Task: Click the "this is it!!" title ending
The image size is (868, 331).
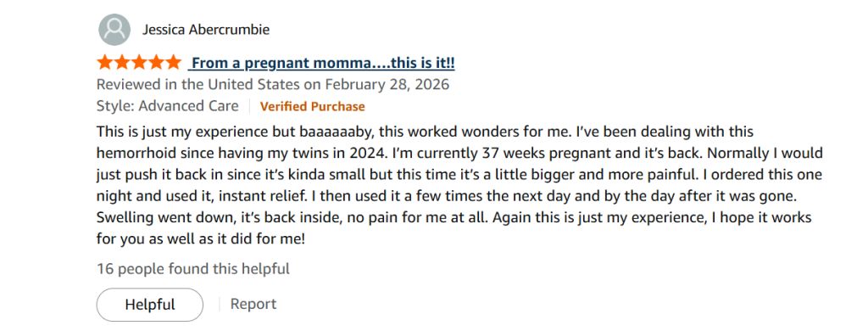Action: (422, 63)
